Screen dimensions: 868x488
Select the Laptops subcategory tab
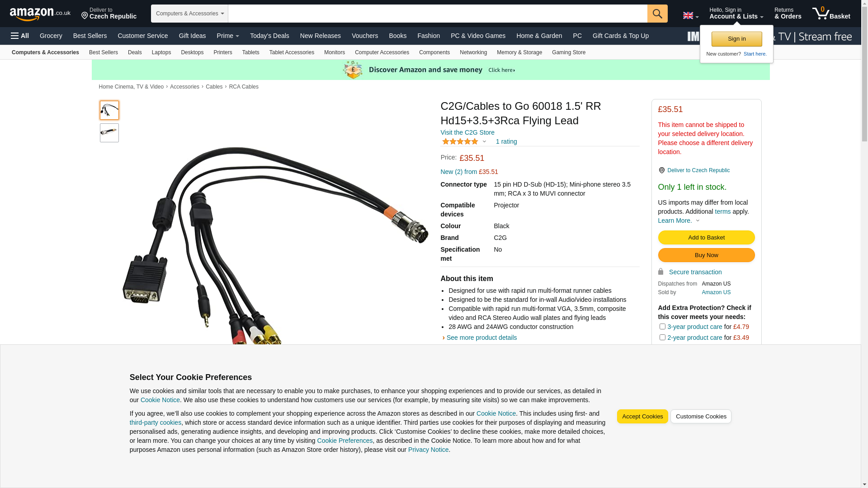click(x=161, y=52)
